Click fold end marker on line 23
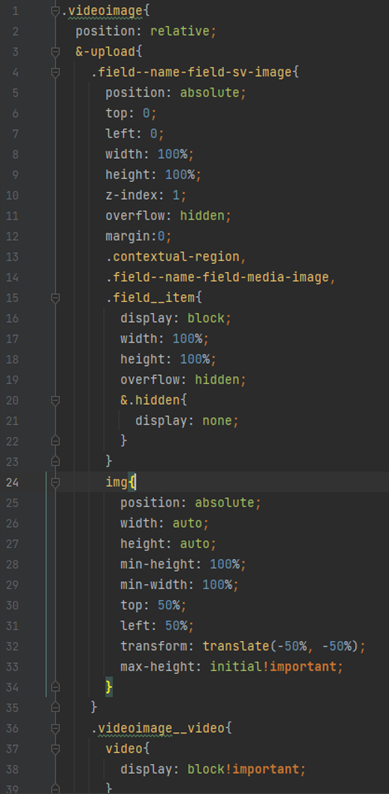Viewport: 389px width, 794px height. coord(55,461)
